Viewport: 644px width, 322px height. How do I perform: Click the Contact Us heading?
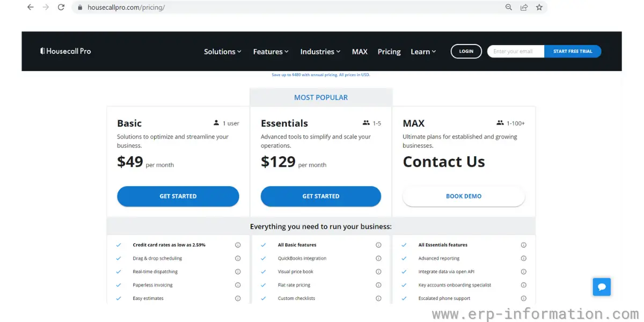coord(444,162)
